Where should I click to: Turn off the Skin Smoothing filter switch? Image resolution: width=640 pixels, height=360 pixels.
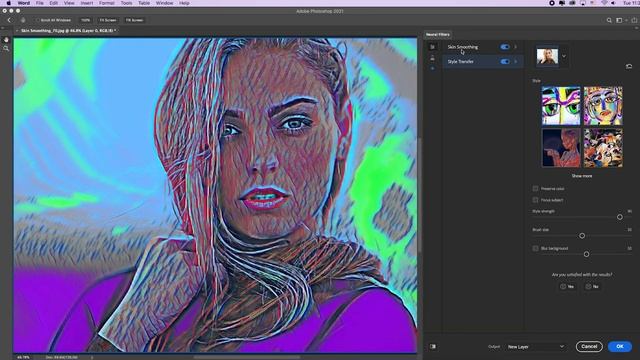(505, 47)
